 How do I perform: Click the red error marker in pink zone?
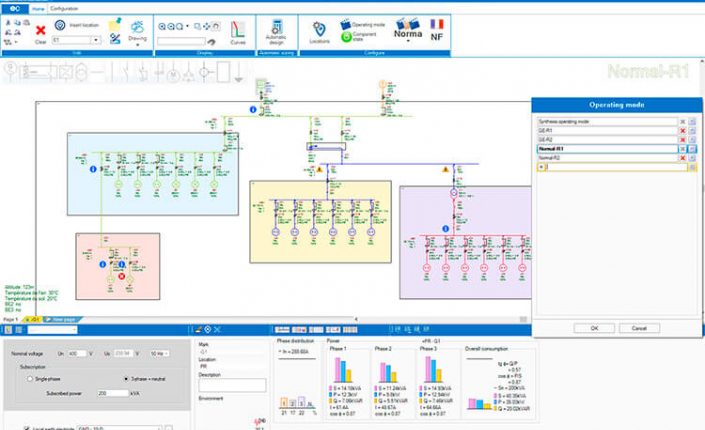coord(121,276)
